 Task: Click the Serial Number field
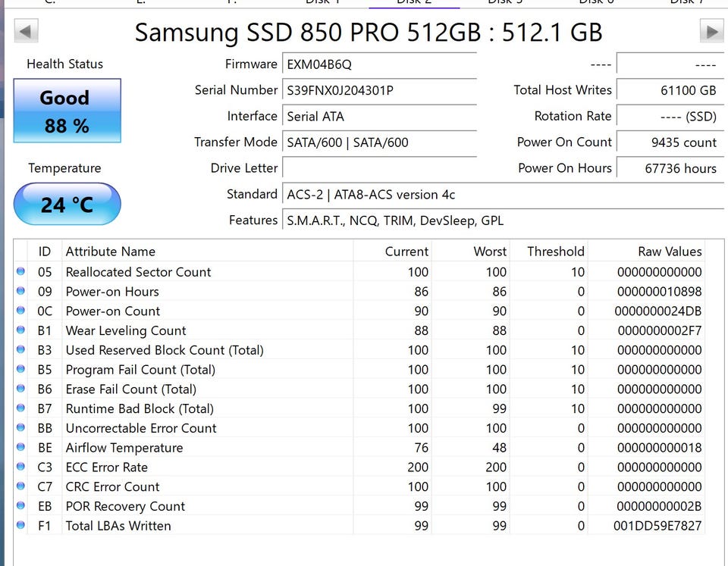[379, 90]
